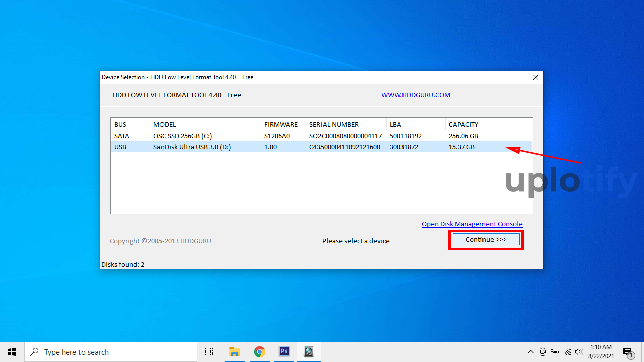Image resolution: width=644 pixels, height=362 pixels.
Task: Click the Please select a device label
Action: pos(356,241)
